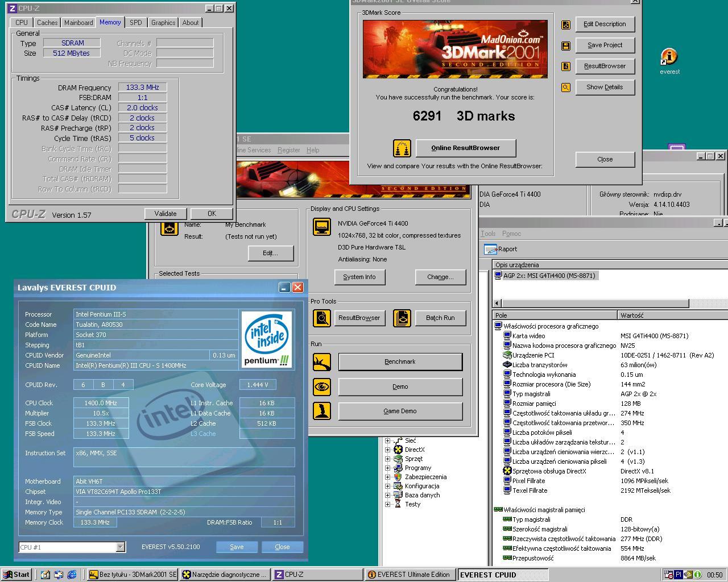Image resolution: width=728 pixels, height=582 pixels.
Task: Click Close in EVEREST CPUID window
Action: [282, 547]
